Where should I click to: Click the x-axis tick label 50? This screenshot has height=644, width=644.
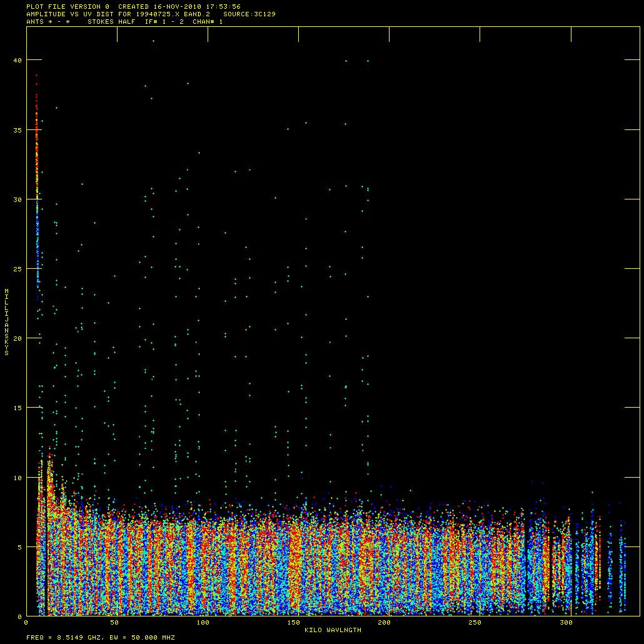tap(114, 622)
